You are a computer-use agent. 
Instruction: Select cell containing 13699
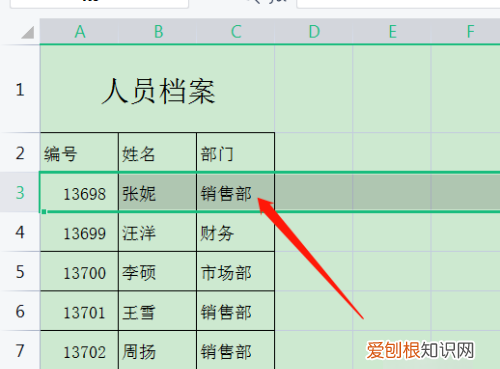click(79, 232)
